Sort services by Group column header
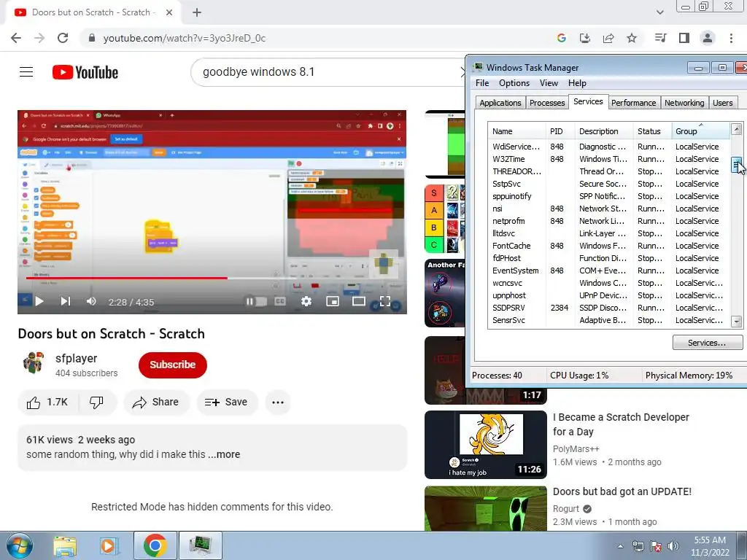 [x=700, y=131]
